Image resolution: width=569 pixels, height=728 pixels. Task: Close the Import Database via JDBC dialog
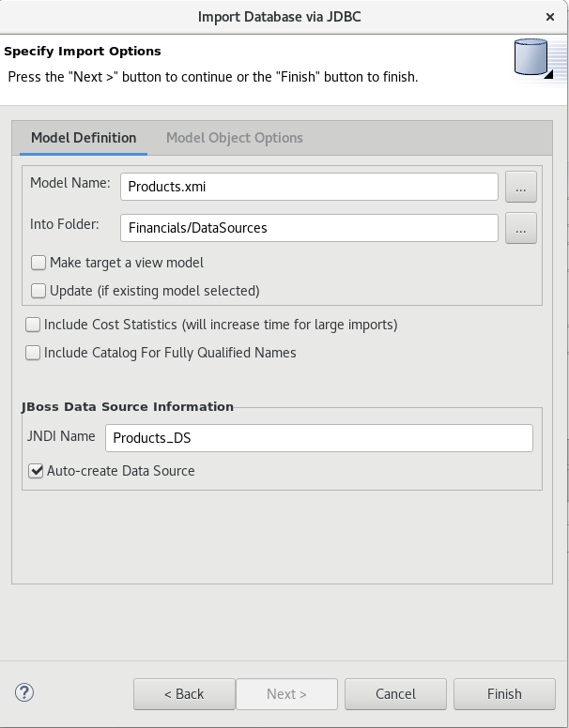[550, 17]
